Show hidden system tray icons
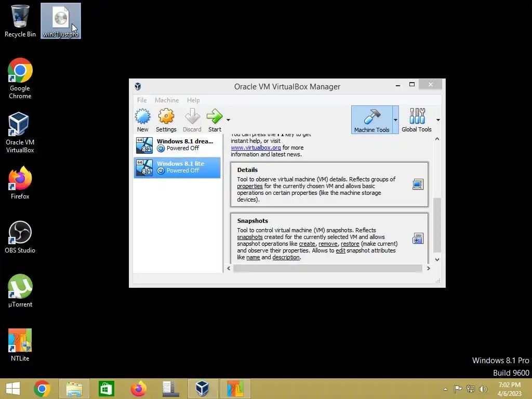This screenshot has width=532, height=399. (x=445, y=389)
